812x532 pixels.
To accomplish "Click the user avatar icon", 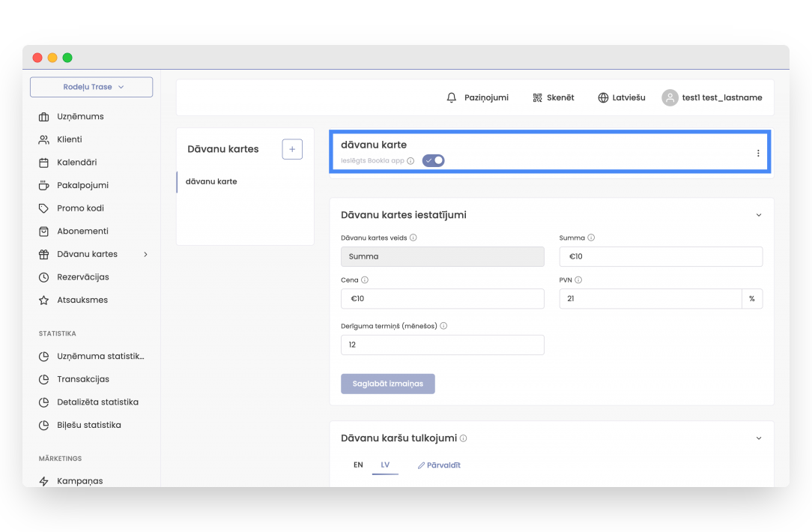I will click(x=670, y=97).
